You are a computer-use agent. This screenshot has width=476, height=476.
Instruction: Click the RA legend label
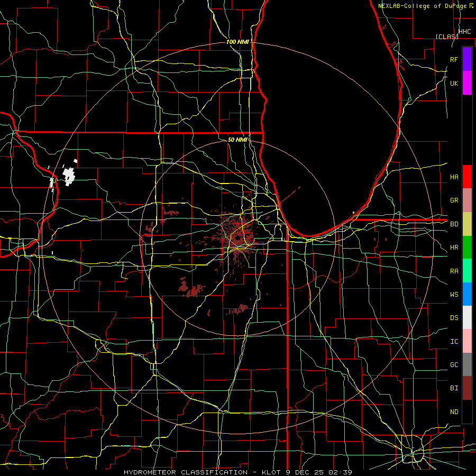pyautogui.click(x=454, y=271)
